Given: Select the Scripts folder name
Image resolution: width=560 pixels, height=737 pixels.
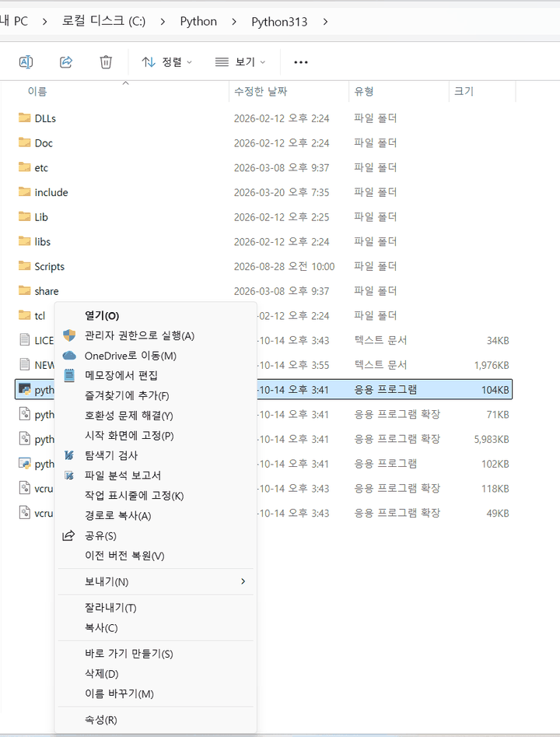Looking at the screenshot, I should (x=49, y=266).
